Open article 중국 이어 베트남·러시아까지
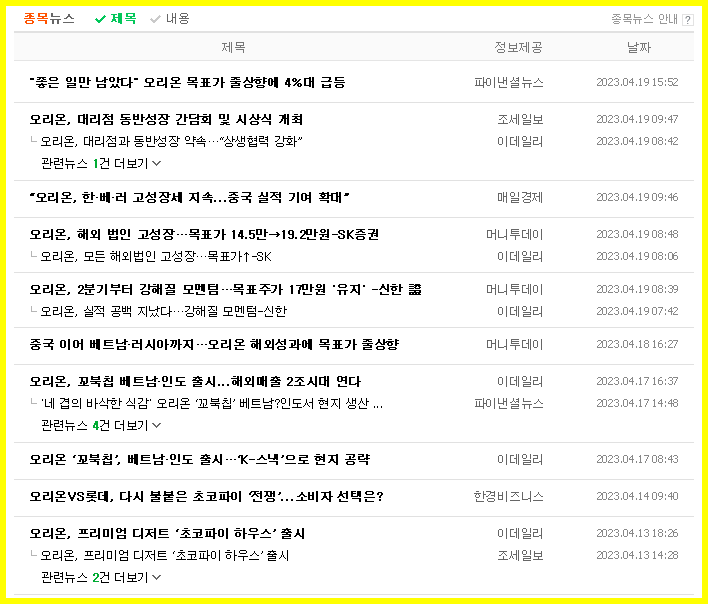 point(214,345)
